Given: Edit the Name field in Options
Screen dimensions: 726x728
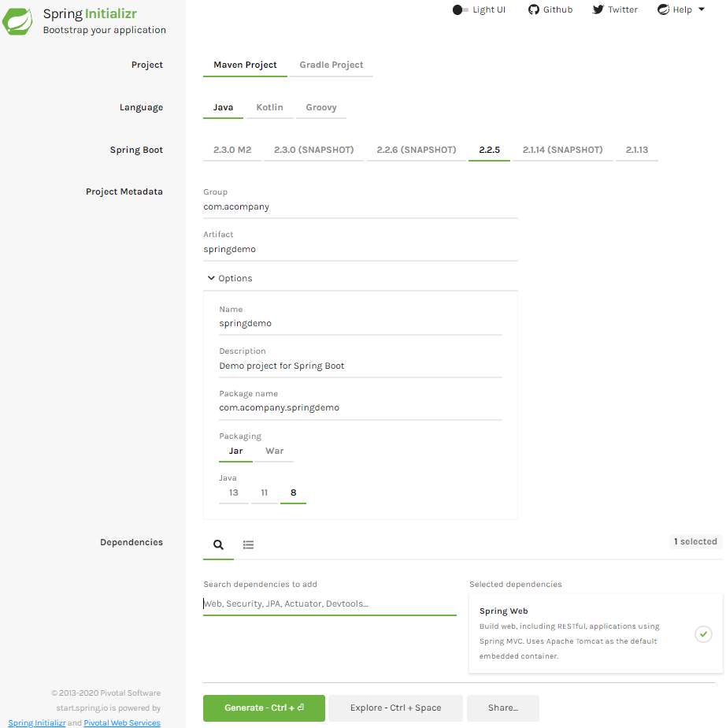Looking at the screenshot, I should 361,324.
